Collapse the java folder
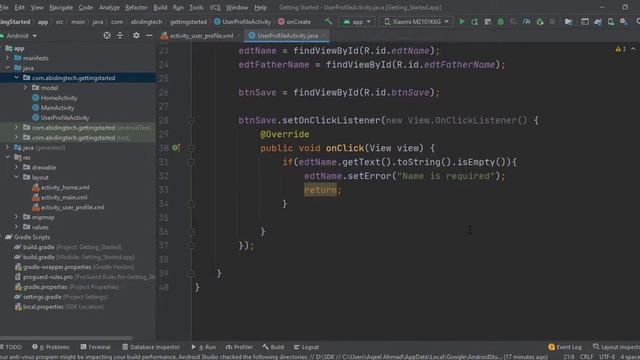This screenshot has height=360, width=640. tap(7, 68)
